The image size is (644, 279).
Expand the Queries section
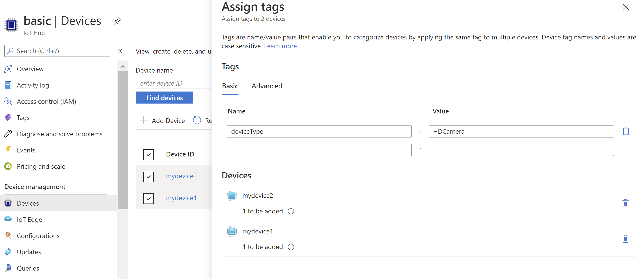click(28, 268)
